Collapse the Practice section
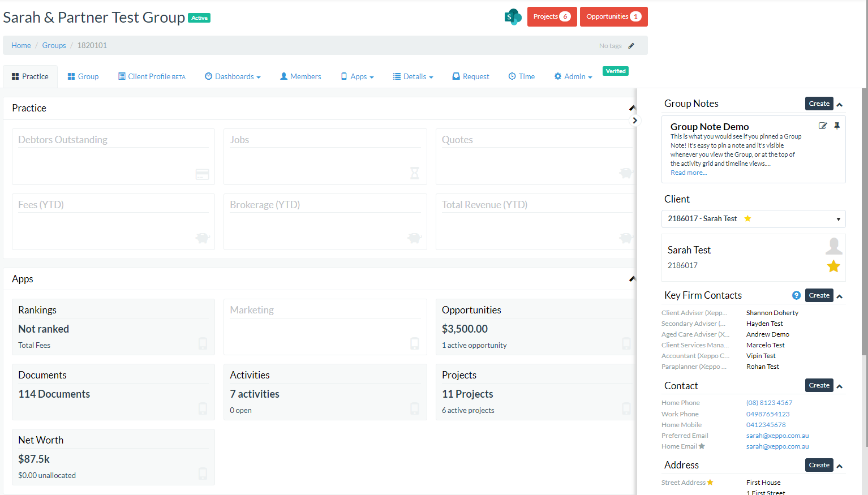The image size is (868, 495). (632, 108)
